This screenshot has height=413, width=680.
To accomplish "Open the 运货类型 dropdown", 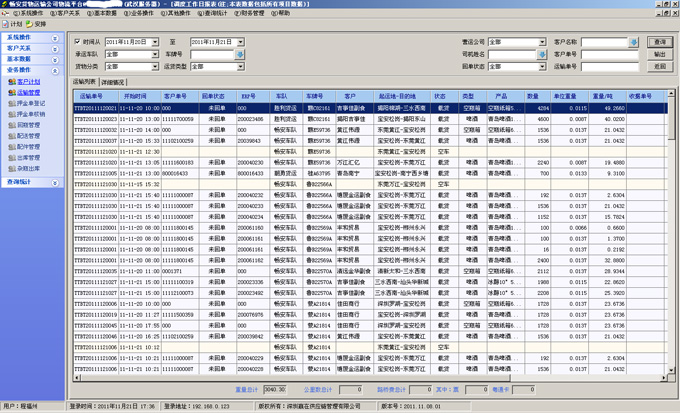I will (x=241, y=66).
